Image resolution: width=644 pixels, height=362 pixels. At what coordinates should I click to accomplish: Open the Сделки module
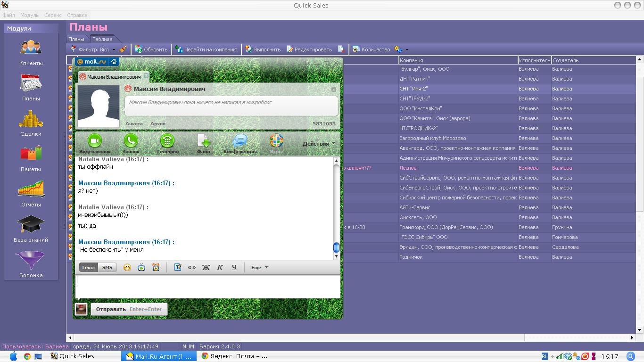(x=31, y=123)
